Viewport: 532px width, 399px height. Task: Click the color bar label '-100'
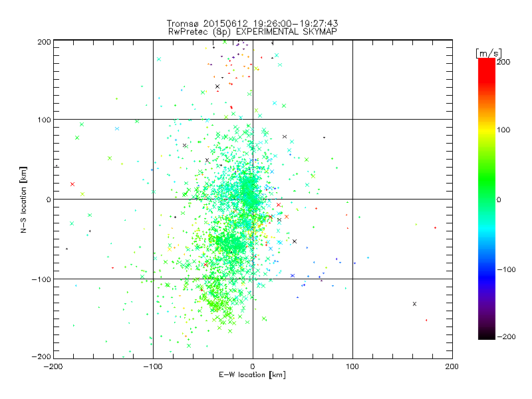[507, 269]
